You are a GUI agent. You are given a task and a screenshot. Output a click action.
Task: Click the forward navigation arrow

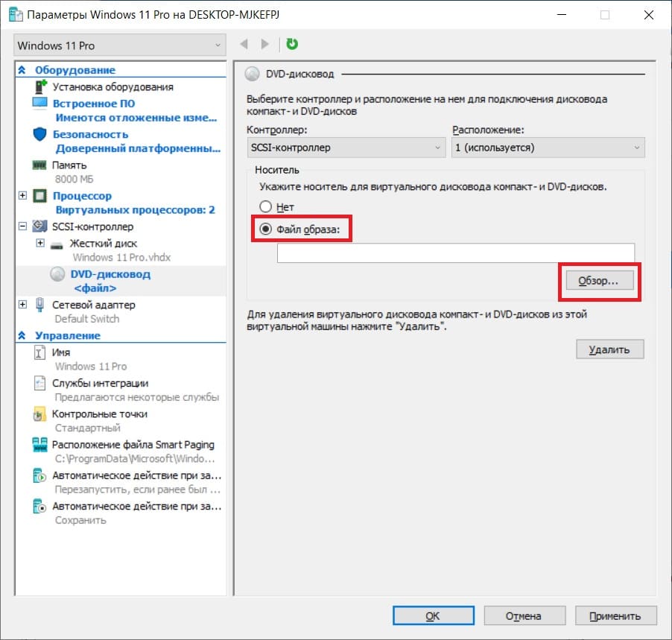click(265, 44)
